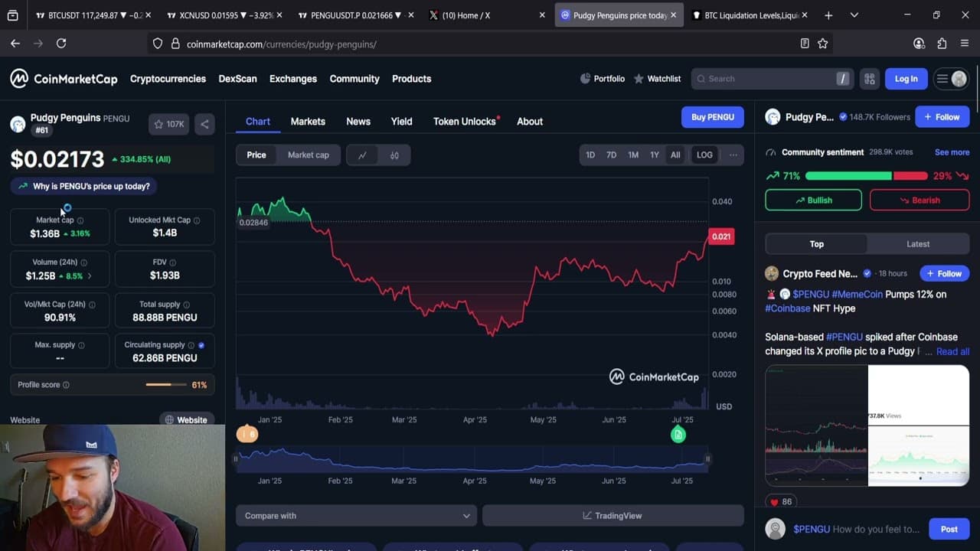Switch to the About tab

(530, 121)
